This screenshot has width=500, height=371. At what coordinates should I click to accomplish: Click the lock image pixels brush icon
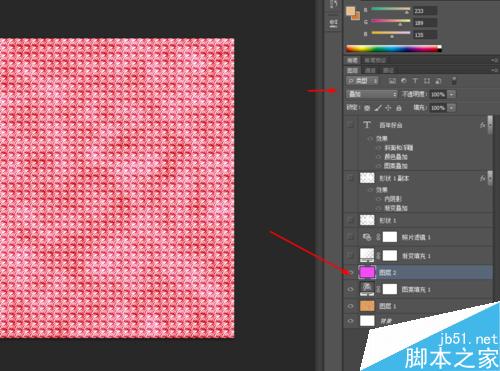[x=378, y=108]
